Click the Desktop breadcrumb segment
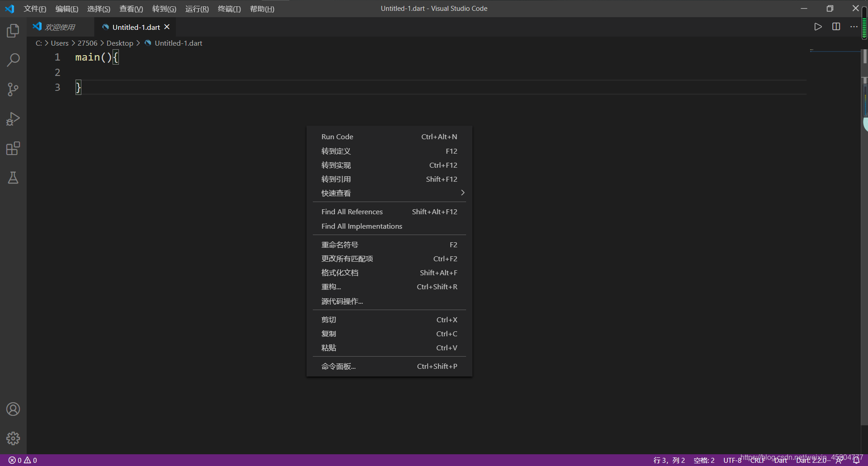 (120, 43)
